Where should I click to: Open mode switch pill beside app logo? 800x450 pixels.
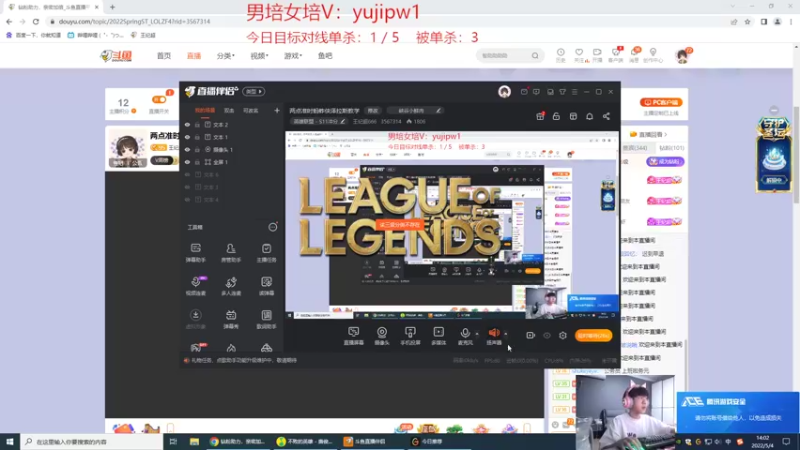254,91
